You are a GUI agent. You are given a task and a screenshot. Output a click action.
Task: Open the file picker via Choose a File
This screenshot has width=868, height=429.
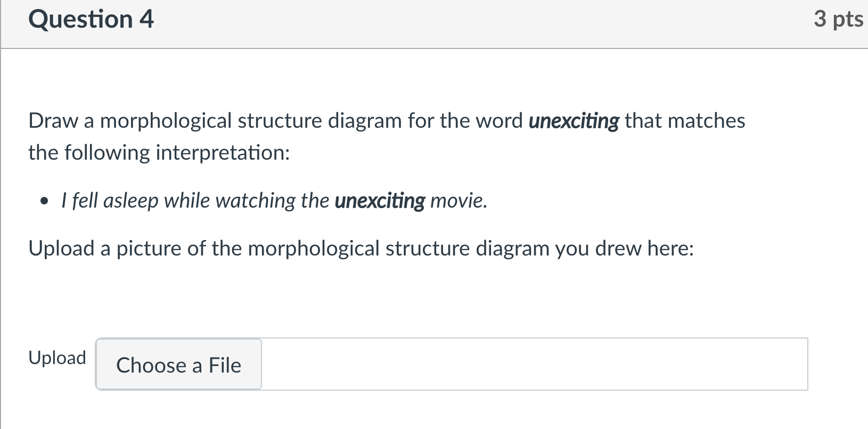[x=178, y=365]
